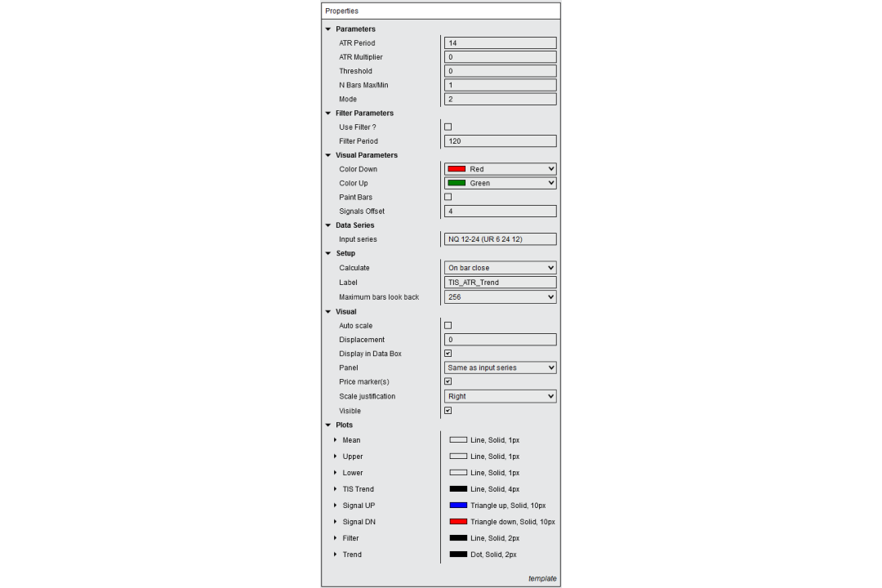Open the Scale justification dropdown

pyautogui.click(x=500, y=396)
